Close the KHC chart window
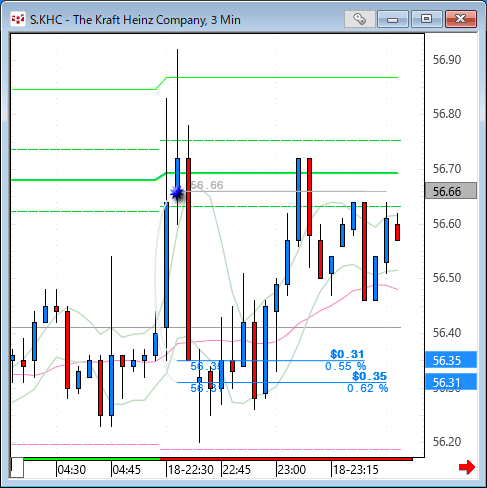Image resolution: width=487 pixels, height=488 pixels. pos(461,19)
